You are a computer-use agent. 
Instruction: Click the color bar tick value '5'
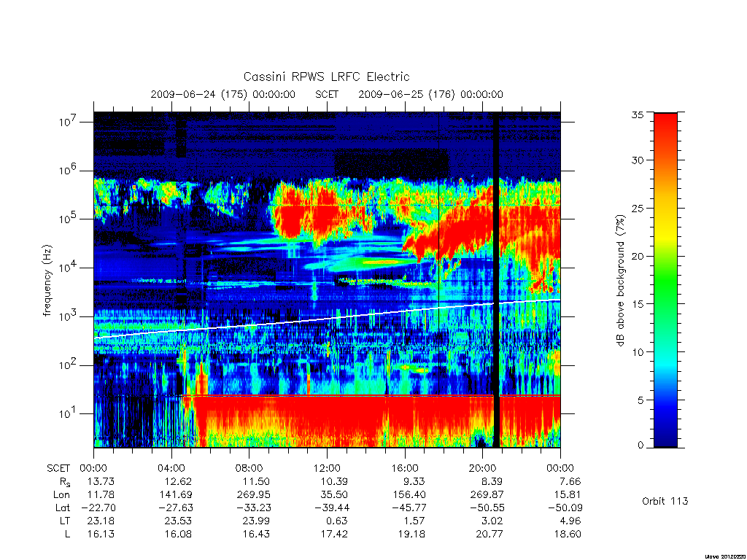[640, 400]
